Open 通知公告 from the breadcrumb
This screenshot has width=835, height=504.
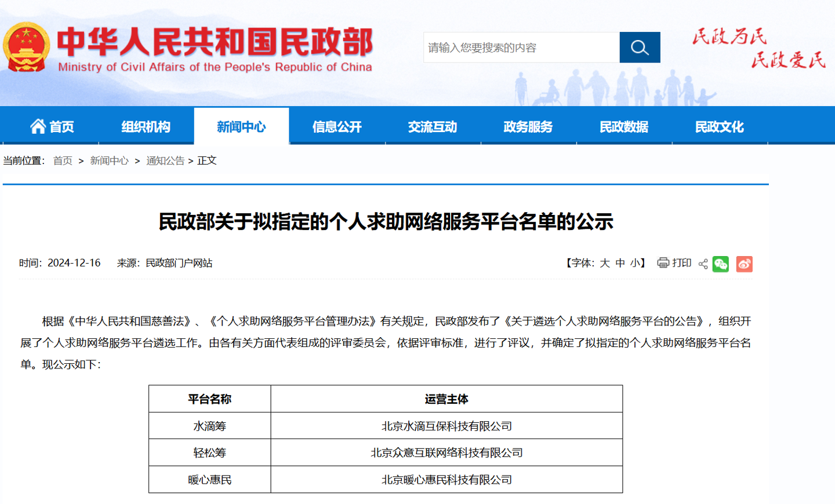point(166,160)
